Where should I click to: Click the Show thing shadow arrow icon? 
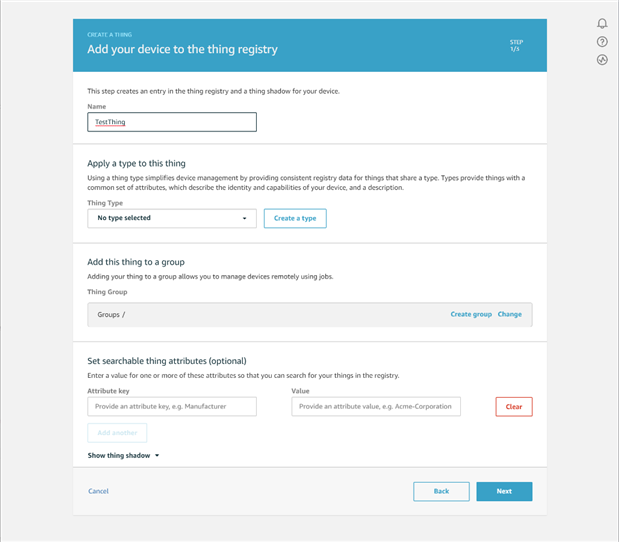click(x=157, y=455)
